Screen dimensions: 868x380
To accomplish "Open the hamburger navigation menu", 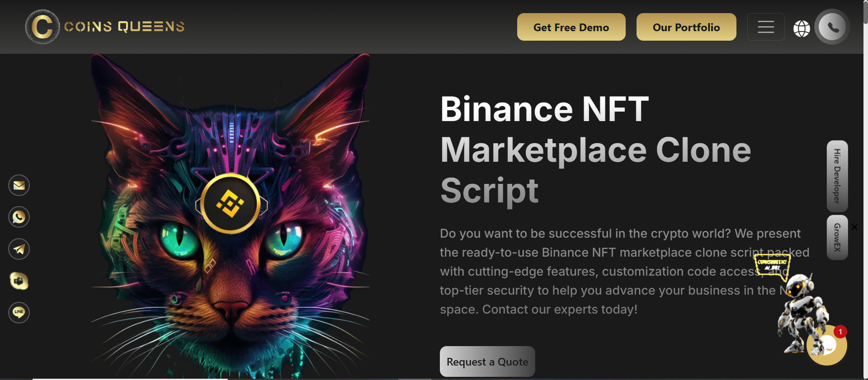I will tap(766, 27).
